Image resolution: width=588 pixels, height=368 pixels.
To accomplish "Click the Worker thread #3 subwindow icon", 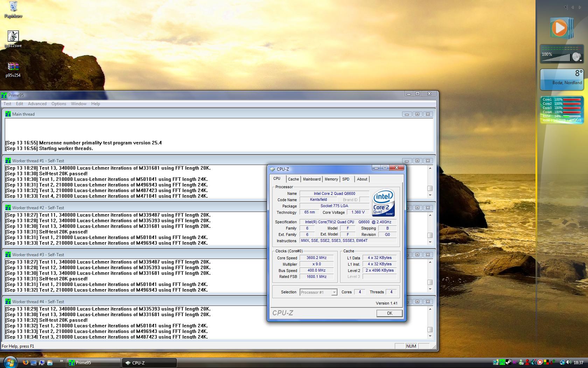I will [8, 254].
